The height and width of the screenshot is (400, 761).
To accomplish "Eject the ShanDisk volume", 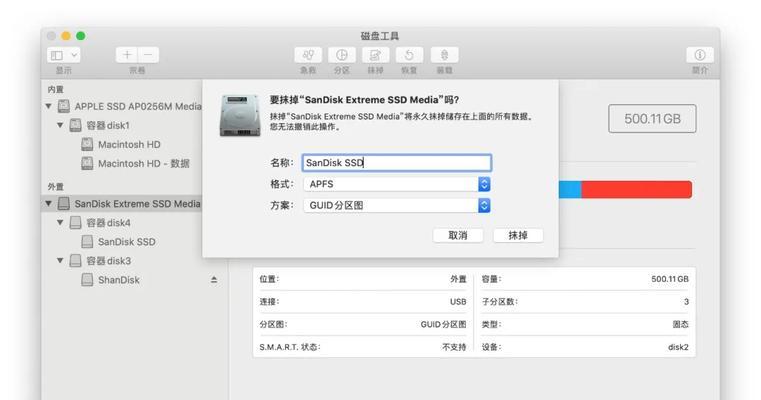I will point(214,280).
